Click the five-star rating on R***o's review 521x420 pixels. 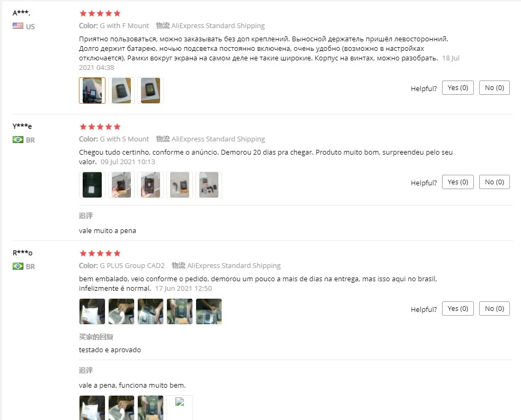(100, 253)
